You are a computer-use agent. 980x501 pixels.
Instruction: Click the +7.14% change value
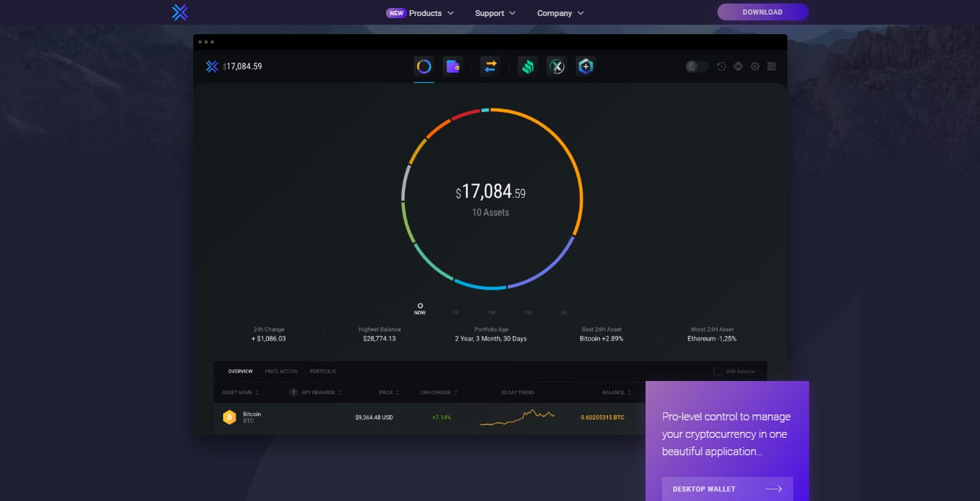[x=441, y=417]
